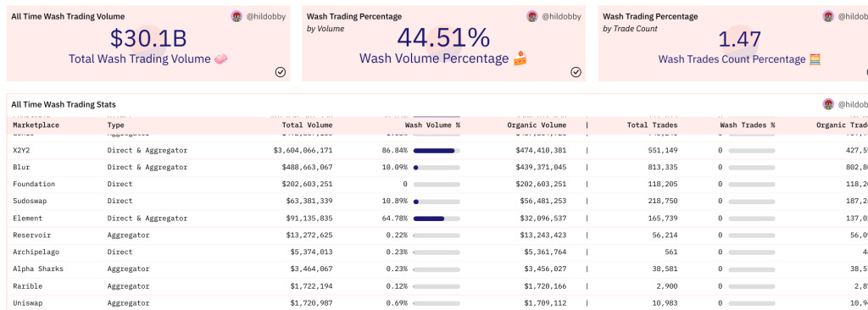Image resolution: width=868 pixels, height=310 pixels.
Task: Select the $474,410,381 organic volume cell
Action: point(541,150)
